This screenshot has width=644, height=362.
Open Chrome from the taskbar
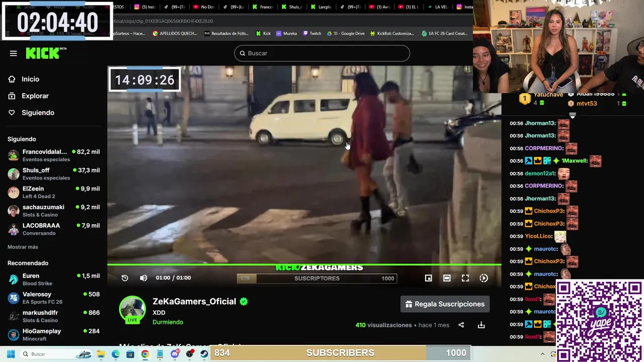[145, 354]
